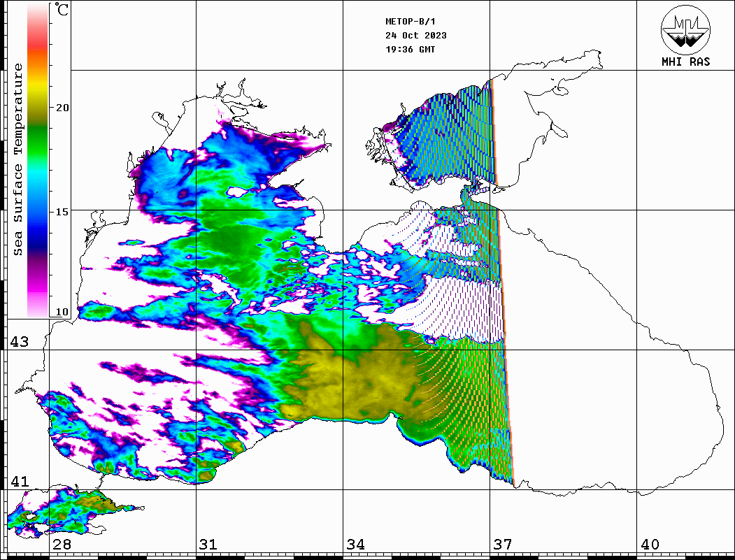Viewport: 735px width, 560px height.
Task: Click the 15 tick label on colorbar
Action: (x=62, y=212)
